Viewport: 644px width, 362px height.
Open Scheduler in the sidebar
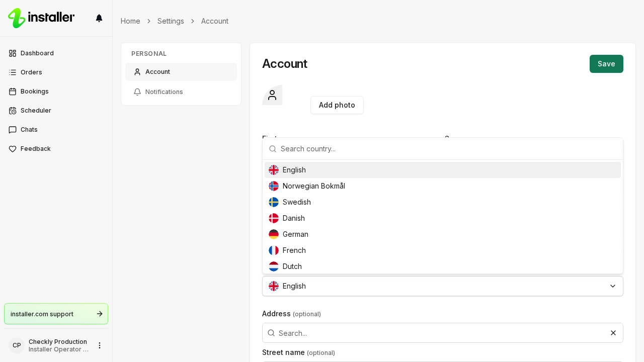tap(56, 111)
